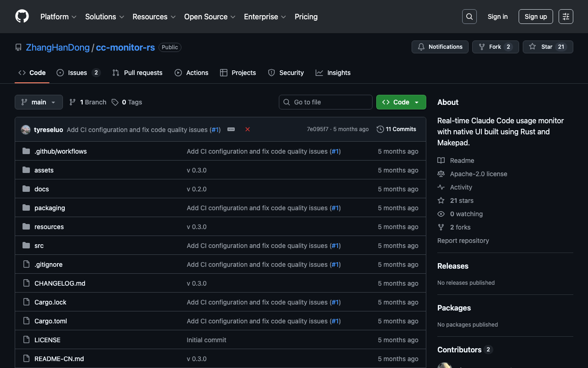Expand the Platform menu
588x368 pixels.
pos(58,17)
